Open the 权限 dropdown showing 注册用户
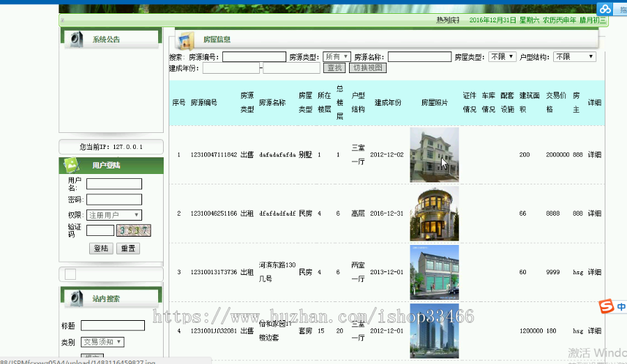Screen dimensions: 627x364 click(x=114, y=215)
